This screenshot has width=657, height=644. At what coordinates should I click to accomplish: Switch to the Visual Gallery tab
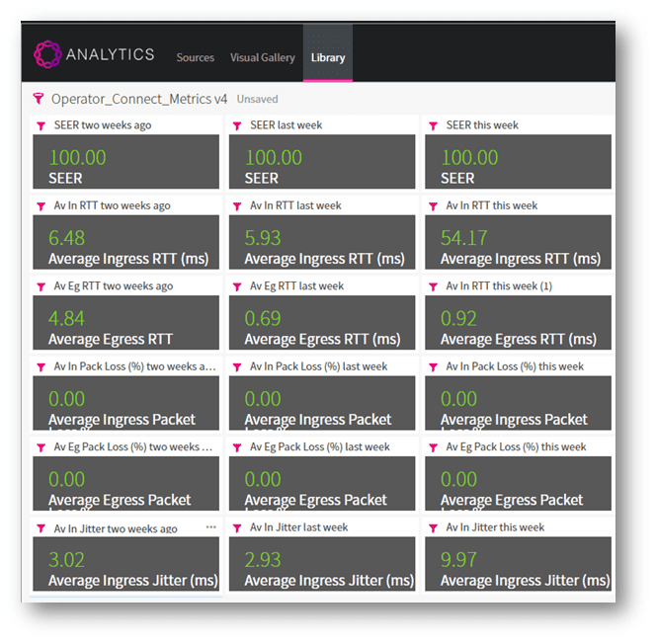pyautogui.click(x=262, y=57)
